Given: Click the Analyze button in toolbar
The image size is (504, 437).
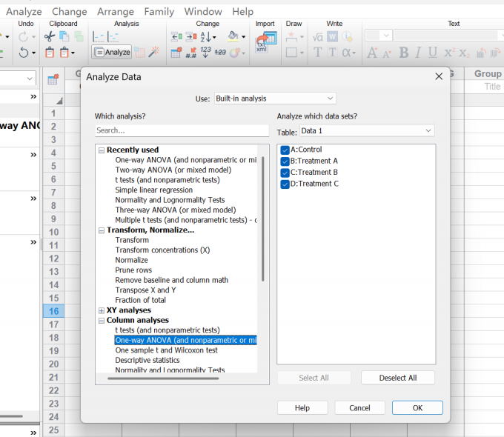Looking at the screenshot, I should coord(112,52).
